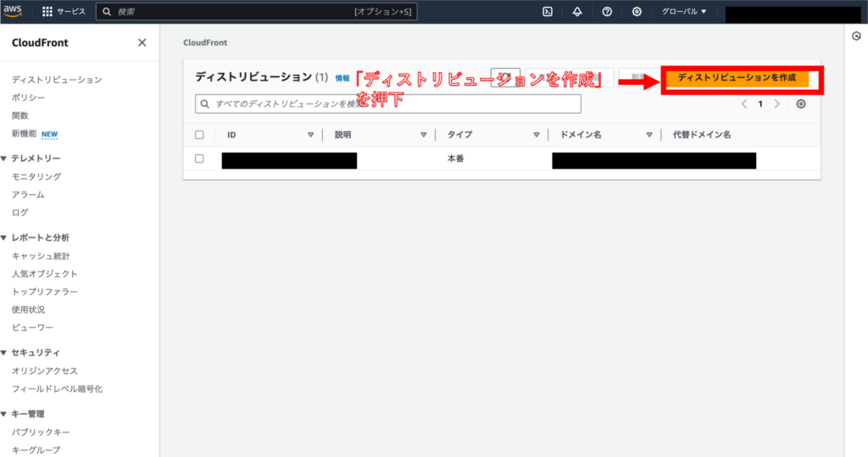868x457 pixels.
Task: Go to previous page arrow
Action: [x=744, y=104]
